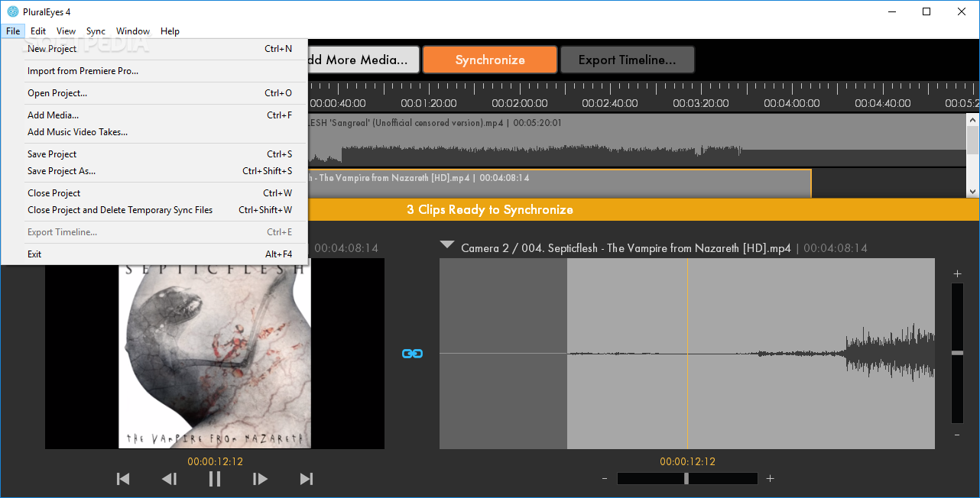Image resolution: width=980 pixels, height=498 pixels.
Task: Toggle the blue link icon between panels
Action: tap(412, 354)
